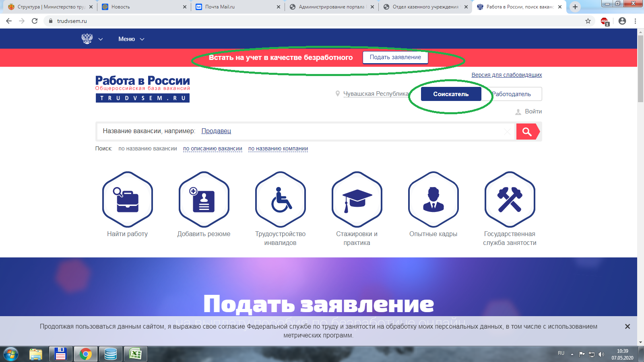This screenshot has height=362, width=644.
Task: Click the browser address bar
Action: [x=314, y=21]
